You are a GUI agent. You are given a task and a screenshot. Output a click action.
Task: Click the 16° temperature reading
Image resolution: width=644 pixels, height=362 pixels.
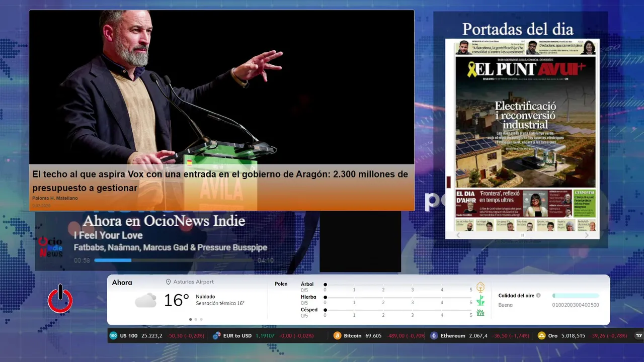(x=176, y=301)
